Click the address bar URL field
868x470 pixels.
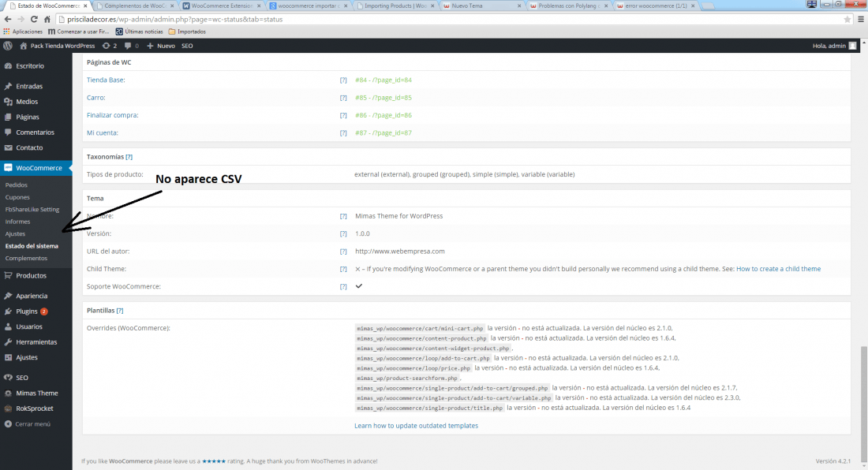point(448,20)
